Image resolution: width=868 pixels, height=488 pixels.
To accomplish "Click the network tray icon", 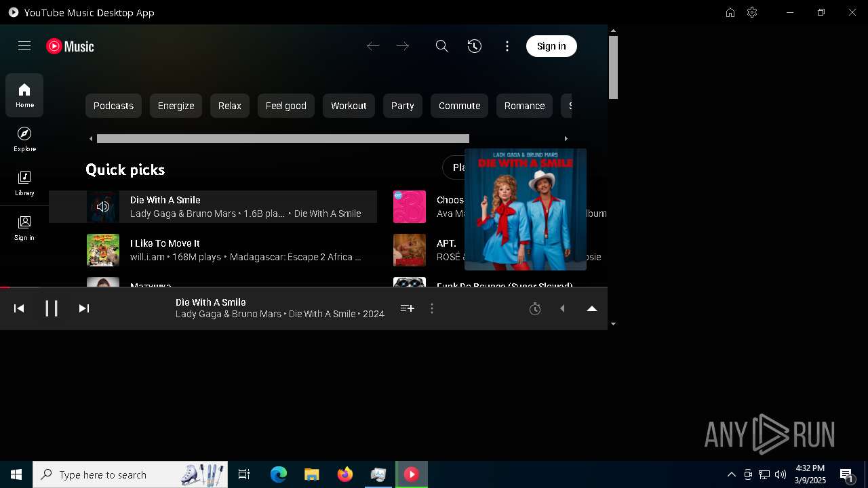I will [x=764, y=474].
